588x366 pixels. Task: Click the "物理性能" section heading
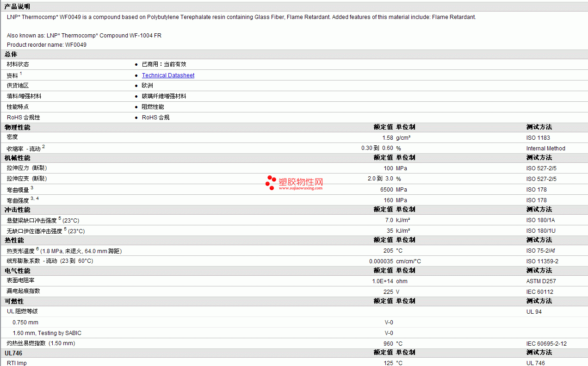(x=18, y=127)
